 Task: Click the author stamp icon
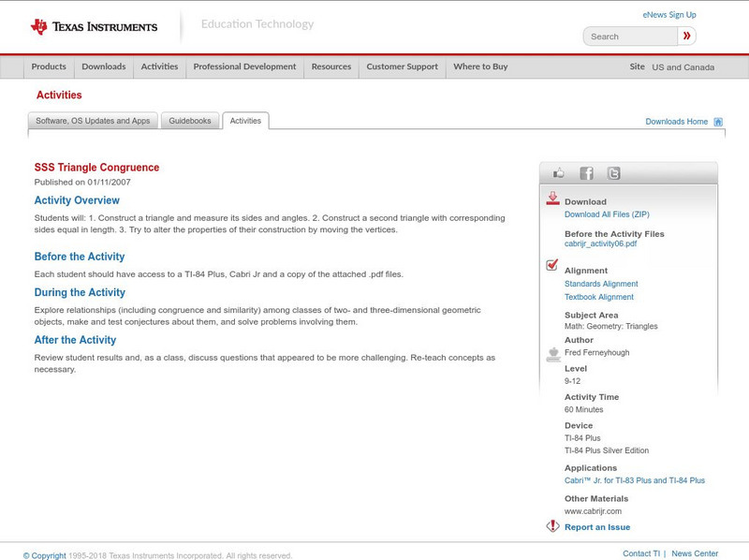tap(553, 355)
